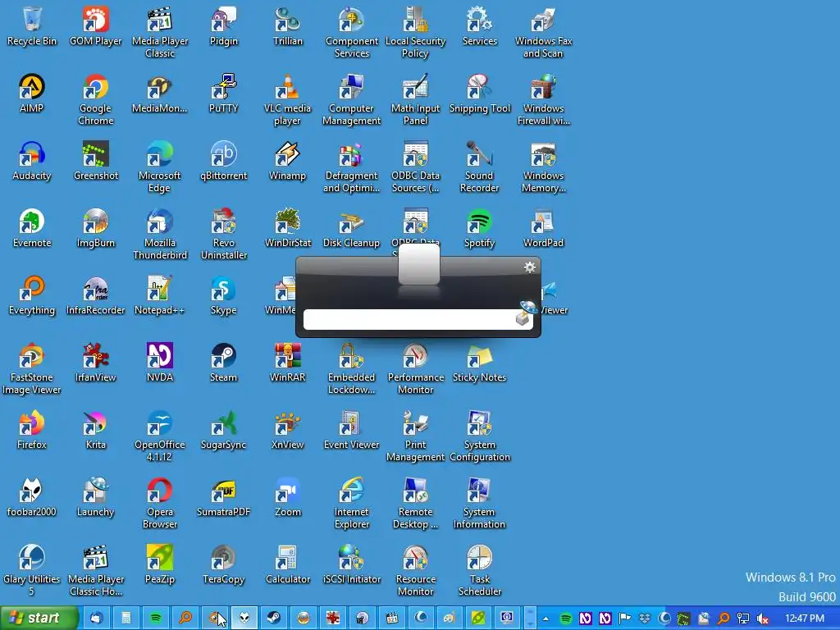The image size is (840, 630).
Task: Select the Winamp desktop shortcut
Action: 288,162
